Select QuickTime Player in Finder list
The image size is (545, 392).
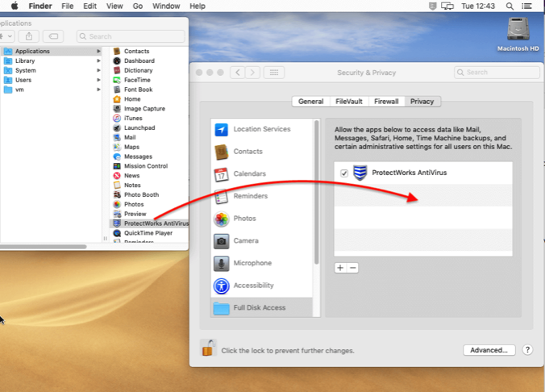(149, 233)
